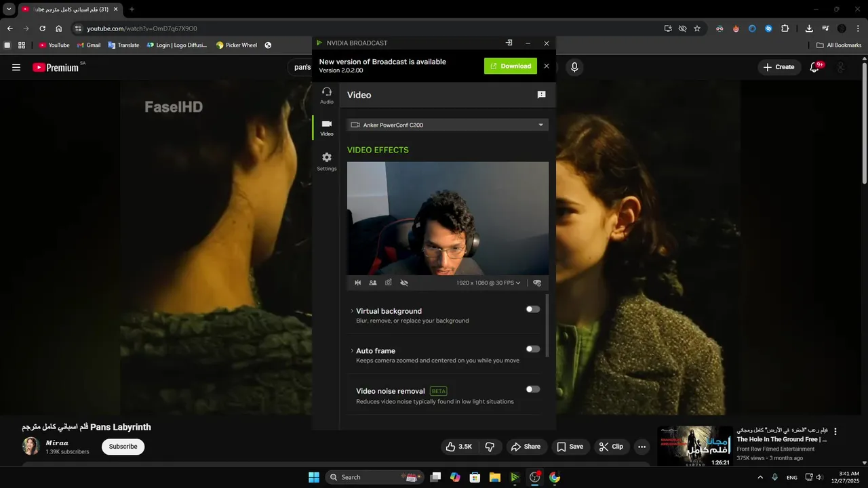Open Chrome downloads icon
Screen dimensions: 868x488
click(x=809, y=28)
